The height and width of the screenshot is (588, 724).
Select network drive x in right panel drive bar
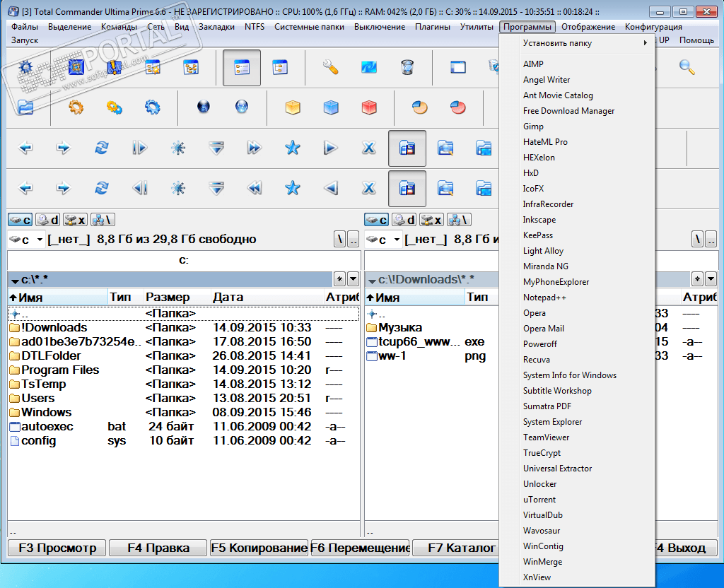click(431, 220)
